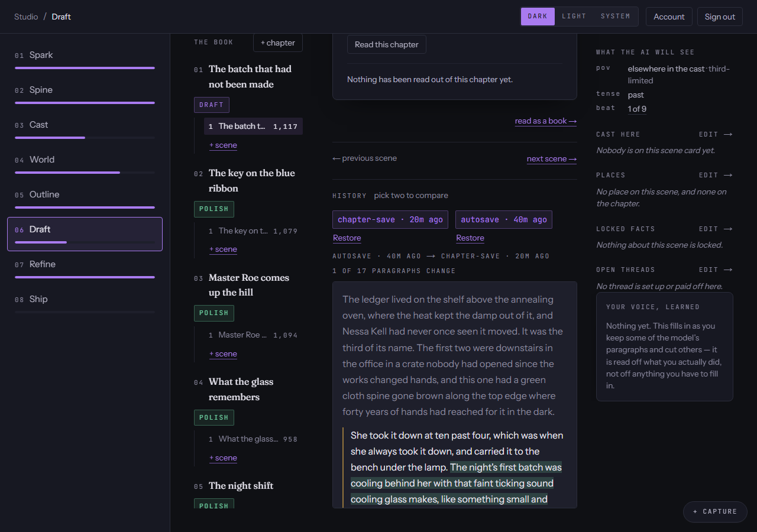Viewport: 757px width, 532px height.
Task: Open the Spark step in sidebar
Action: click(85, 61)
